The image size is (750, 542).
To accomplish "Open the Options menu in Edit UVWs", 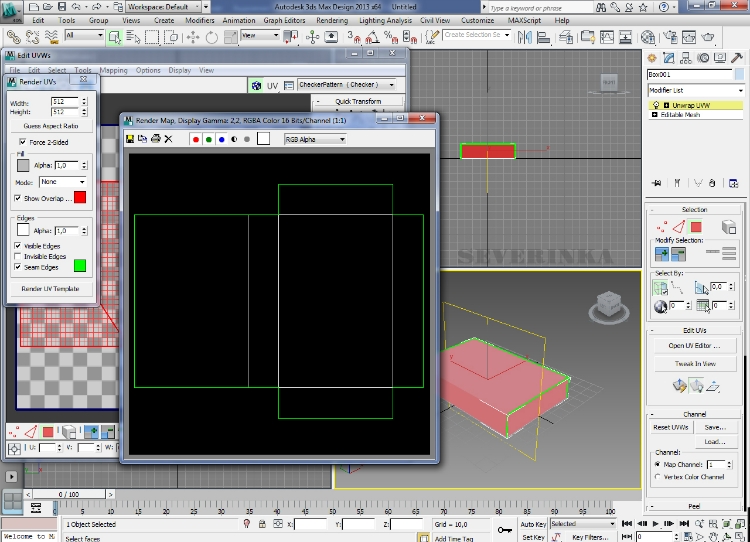I will tap(148, 70).
